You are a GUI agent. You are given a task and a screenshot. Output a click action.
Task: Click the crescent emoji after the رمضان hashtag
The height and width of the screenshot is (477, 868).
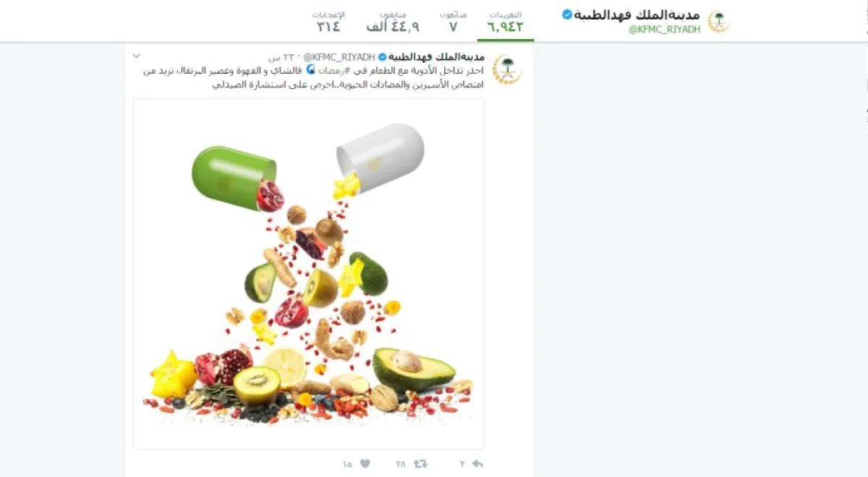[311, 70]
